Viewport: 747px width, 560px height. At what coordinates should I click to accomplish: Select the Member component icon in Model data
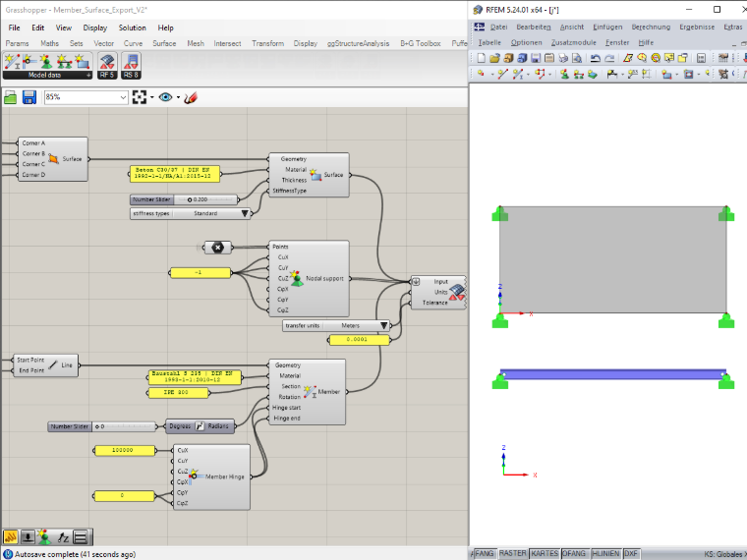point(12,62)
